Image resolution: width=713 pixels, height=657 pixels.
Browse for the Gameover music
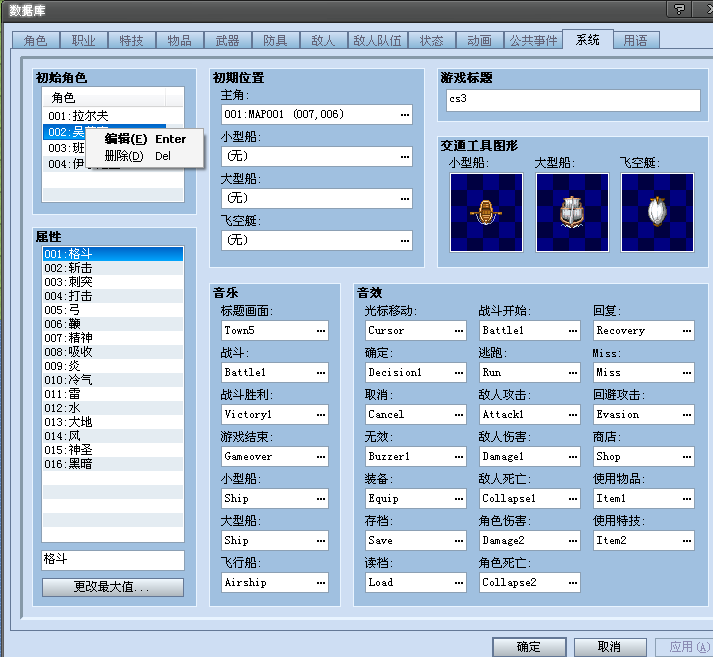(321, 456)
